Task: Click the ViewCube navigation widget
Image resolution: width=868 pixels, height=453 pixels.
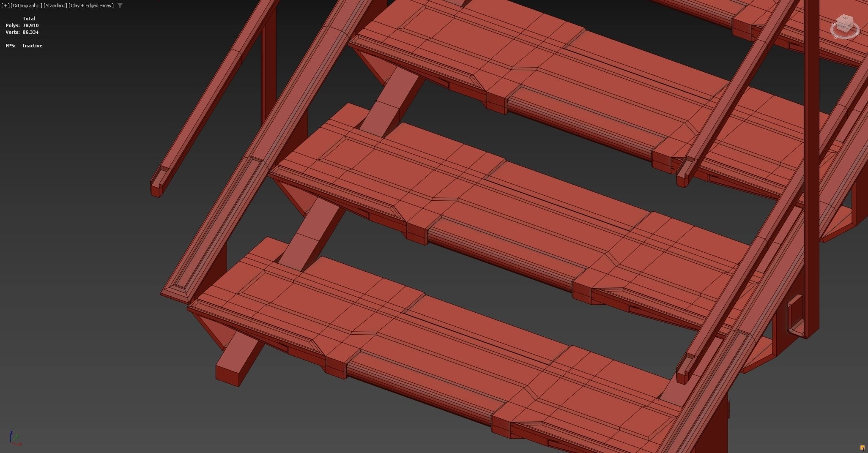Action: click(845, 26)
